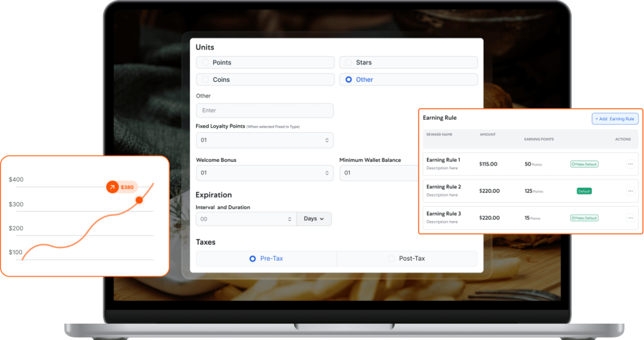Click the Add Earning Rule button
The width and height of the screenshot is (644, 340).
(x=615, y=119)
